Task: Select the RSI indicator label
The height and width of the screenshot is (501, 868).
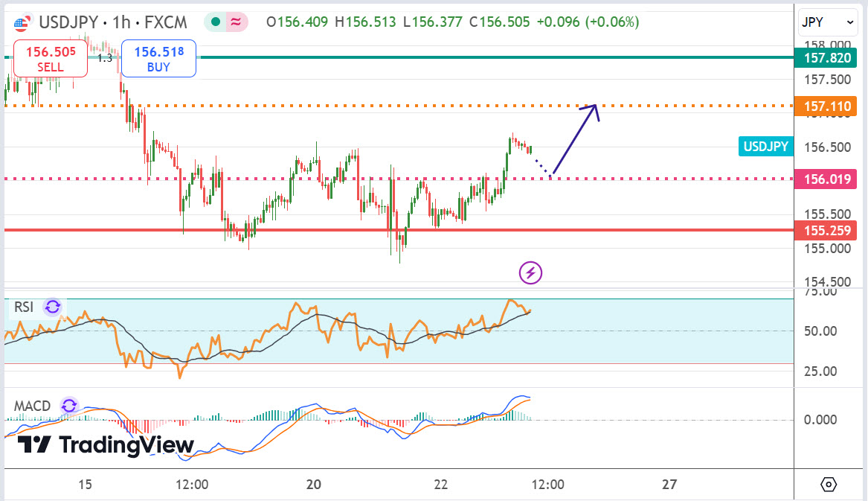Action: [x=25, y=307]
